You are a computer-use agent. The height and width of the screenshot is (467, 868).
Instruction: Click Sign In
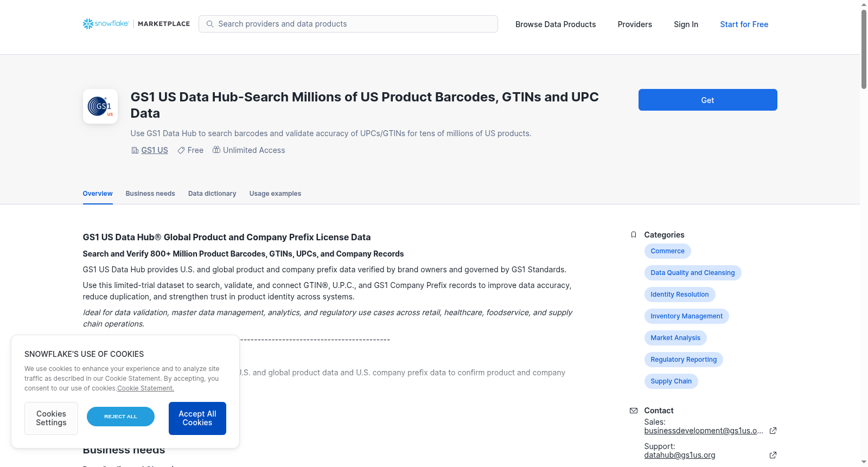[686, 24]
